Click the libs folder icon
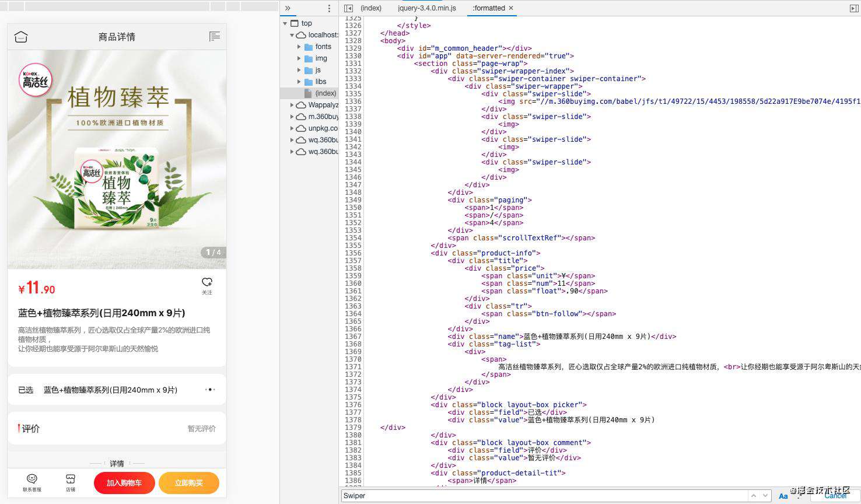 309,82
